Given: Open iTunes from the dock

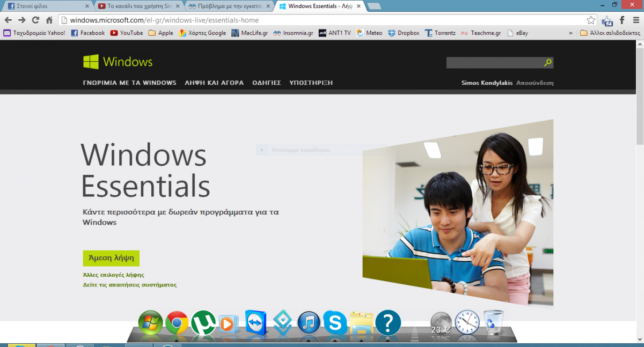Looking at the screenshot, I should coord(309,323).
